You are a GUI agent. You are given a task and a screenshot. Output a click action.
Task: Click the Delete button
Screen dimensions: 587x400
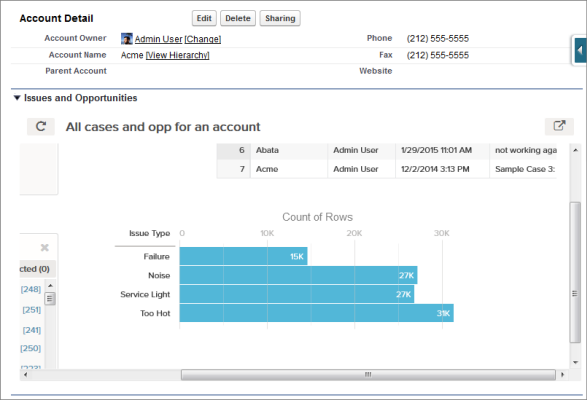pyautogui.click(x=238, y=18)
